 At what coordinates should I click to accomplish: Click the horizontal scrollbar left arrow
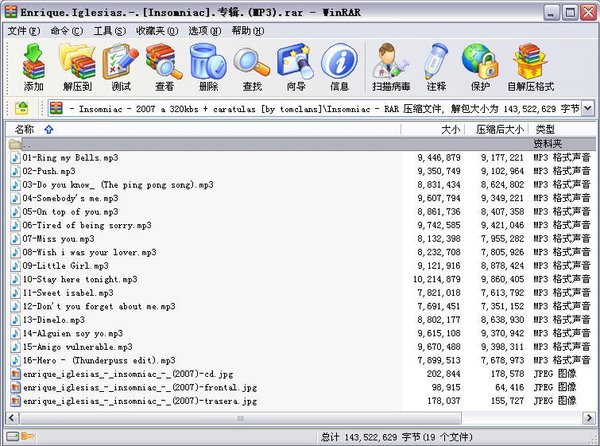coord(12,418)
